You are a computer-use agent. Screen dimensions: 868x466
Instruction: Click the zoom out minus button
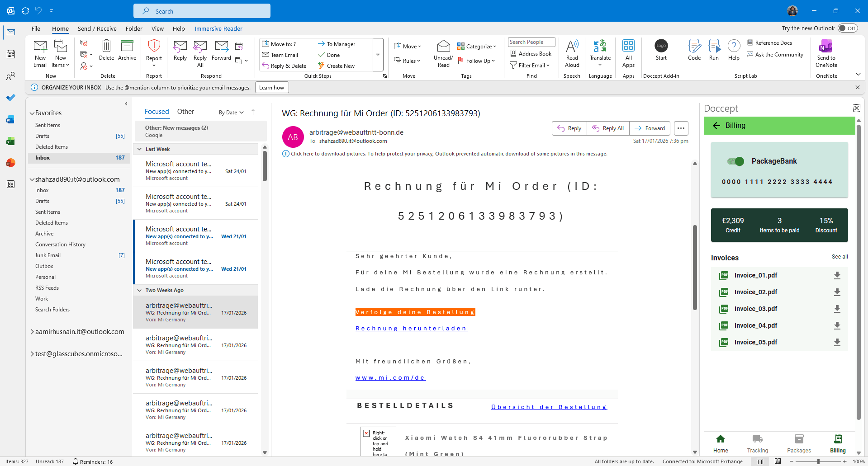tap(792, 461)
